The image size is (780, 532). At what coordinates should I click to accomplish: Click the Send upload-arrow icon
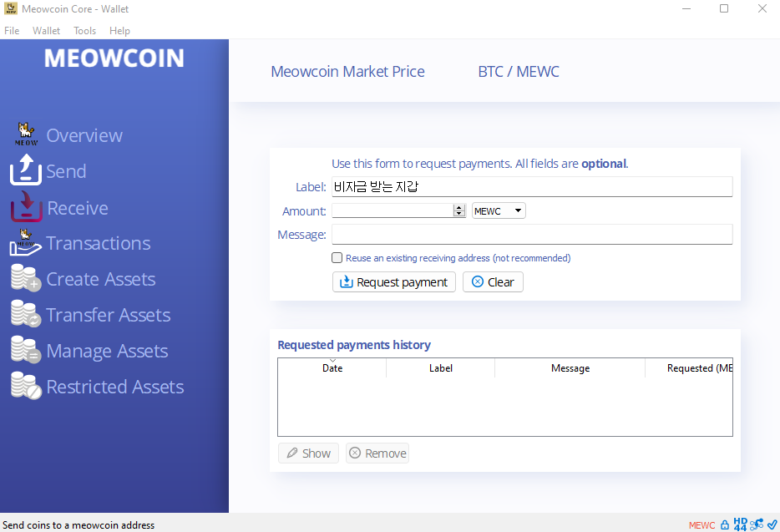[25, 170]
